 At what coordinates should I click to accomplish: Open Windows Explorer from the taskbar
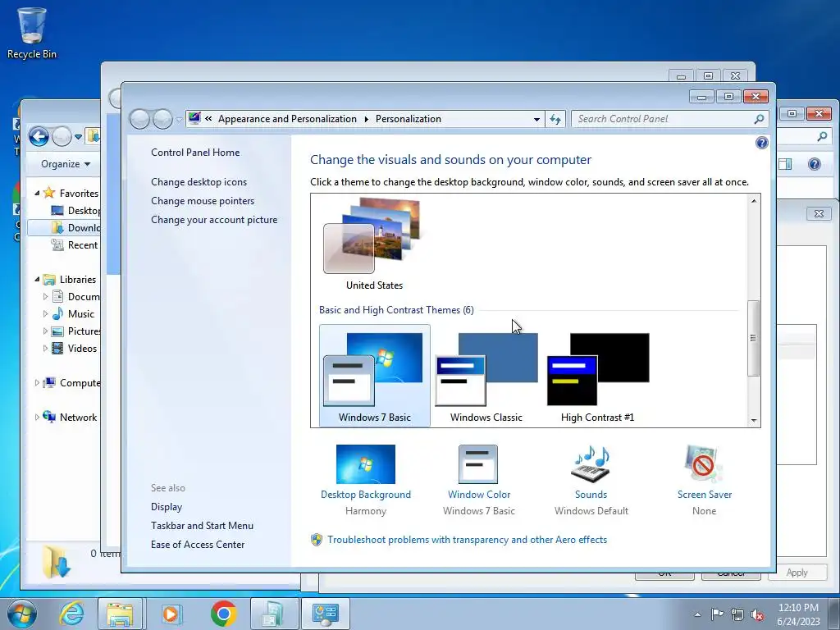point(120,614)
